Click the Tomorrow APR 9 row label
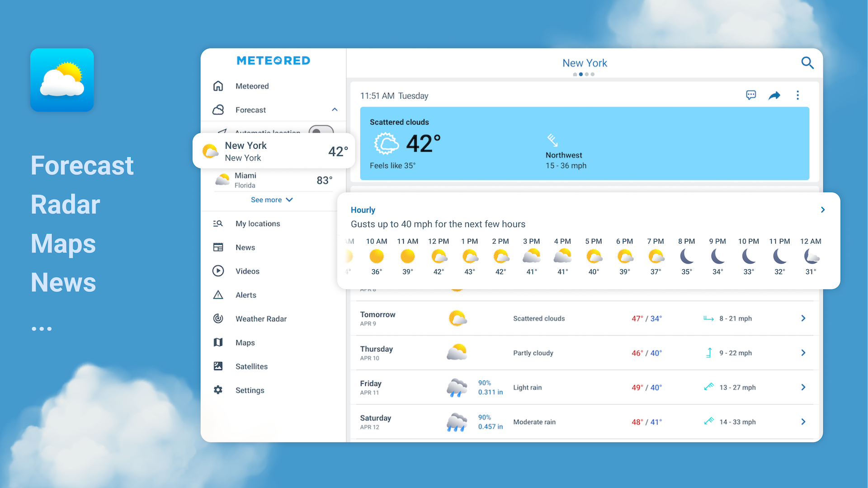 click(x=377, y=318)
